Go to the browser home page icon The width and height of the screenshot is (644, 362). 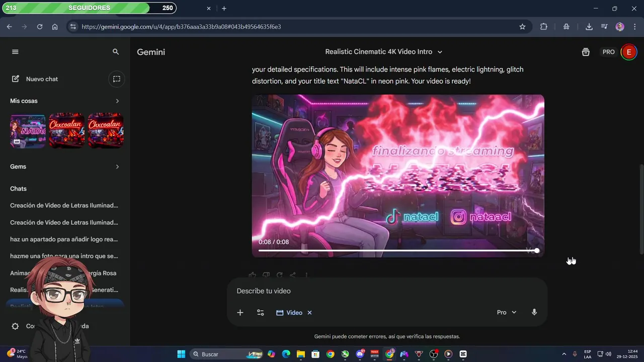coord(55,27)
